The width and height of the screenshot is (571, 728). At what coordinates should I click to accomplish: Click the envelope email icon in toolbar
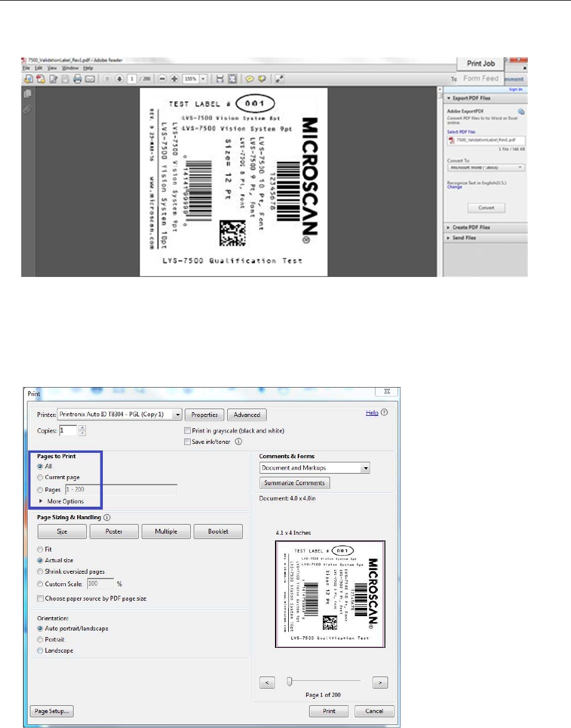(90, 79)
